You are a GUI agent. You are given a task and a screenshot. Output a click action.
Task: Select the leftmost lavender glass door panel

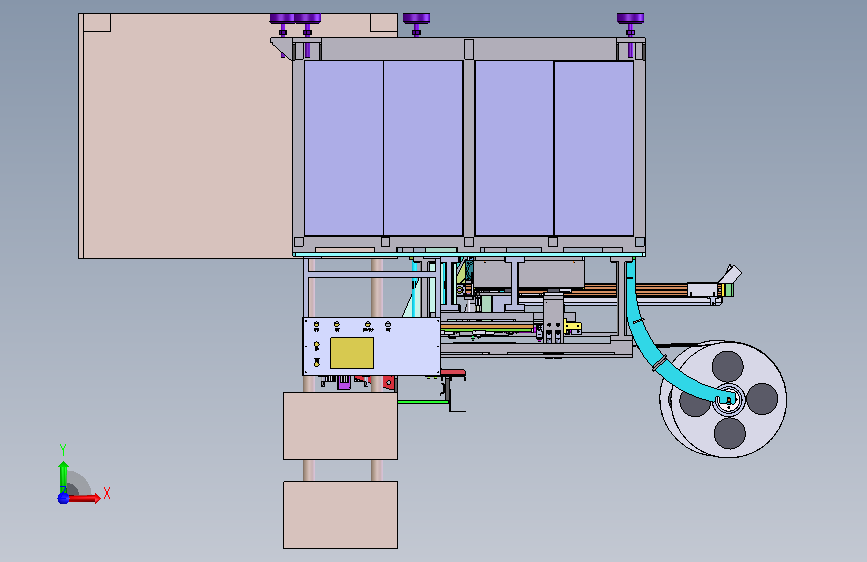pyautogui.click(x=344, y=148)
